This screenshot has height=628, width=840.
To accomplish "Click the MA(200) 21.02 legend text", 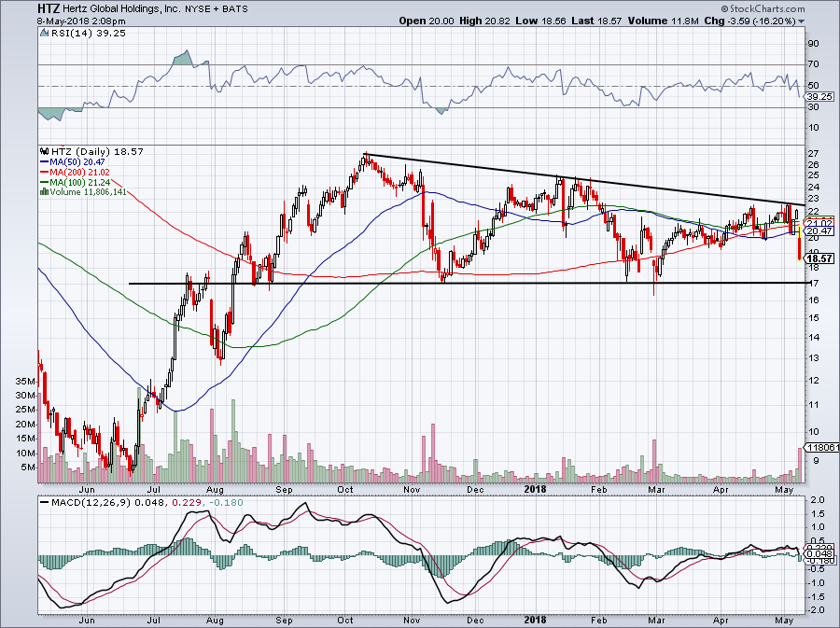I will click(x=80, y=173).
